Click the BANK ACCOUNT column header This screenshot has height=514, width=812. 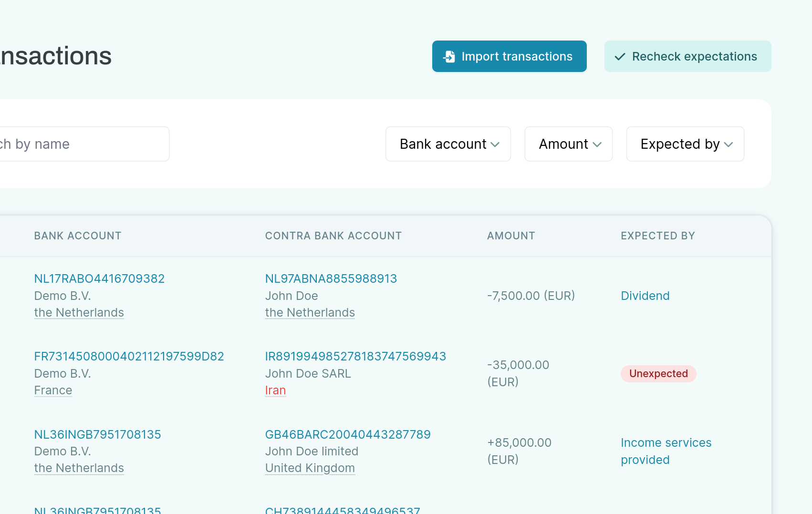(78, 236)
